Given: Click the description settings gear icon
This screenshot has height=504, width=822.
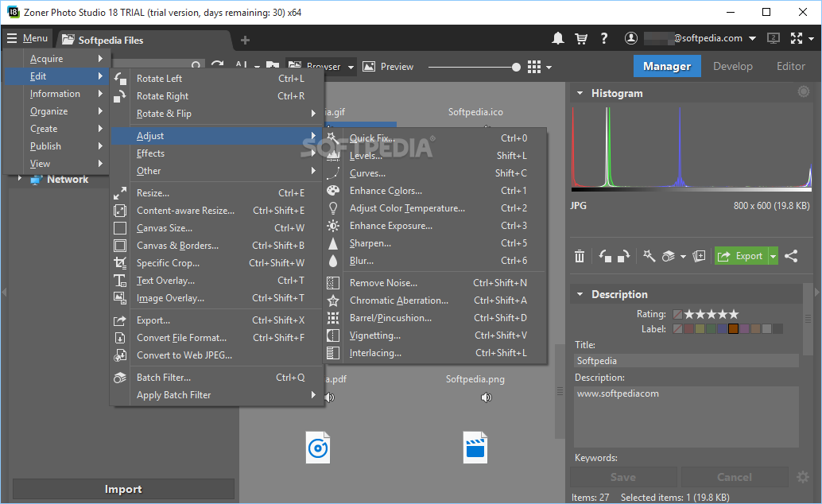Looking at the screenshot, I should tap(803, 477).
